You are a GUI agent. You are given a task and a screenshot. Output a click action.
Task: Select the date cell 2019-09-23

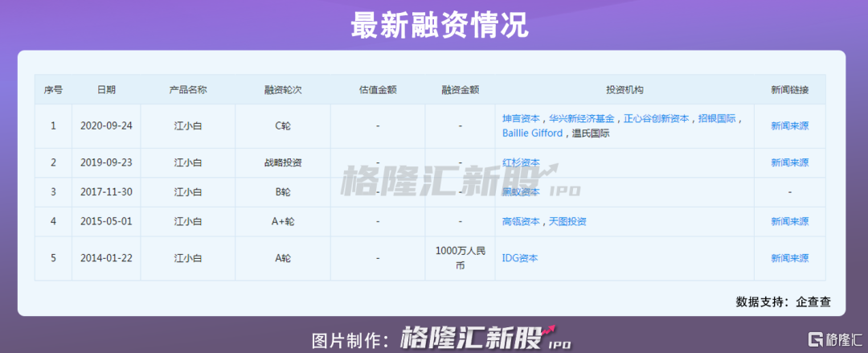[x=106, y=162]
